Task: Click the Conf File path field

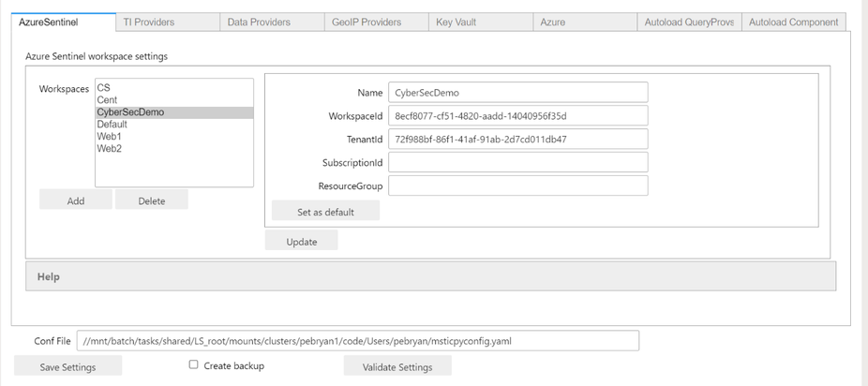Action: [358, 341]
